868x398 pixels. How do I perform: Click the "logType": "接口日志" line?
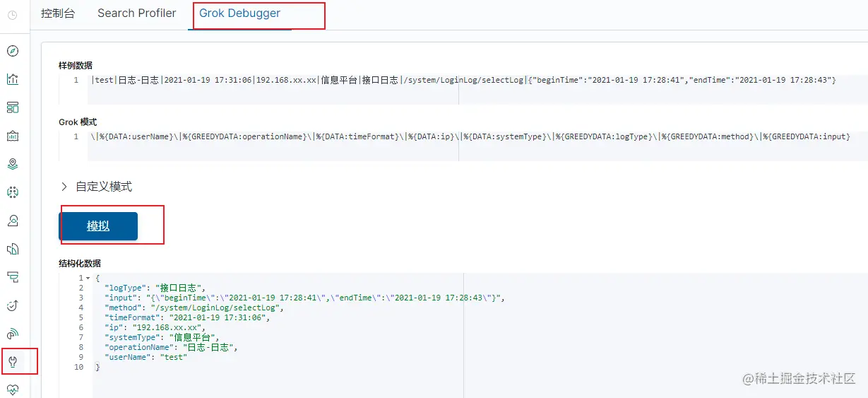154,288
